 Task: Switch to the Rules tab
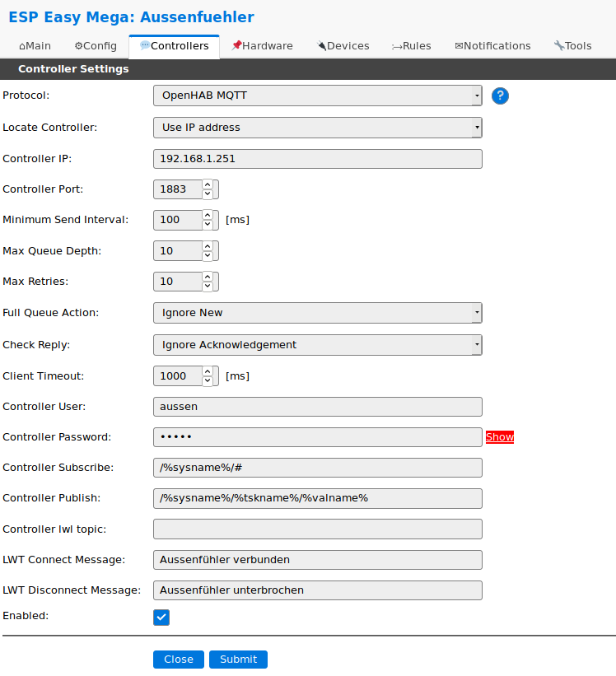(x=411, y=46)
